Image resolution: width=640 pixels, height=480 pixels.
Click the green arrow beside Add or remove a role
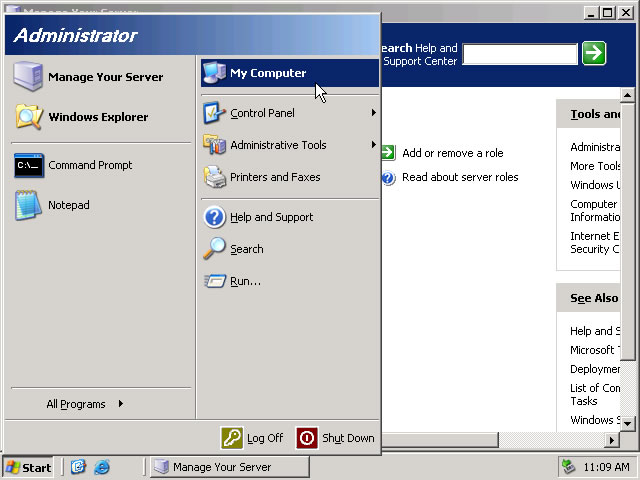point(388,153)
